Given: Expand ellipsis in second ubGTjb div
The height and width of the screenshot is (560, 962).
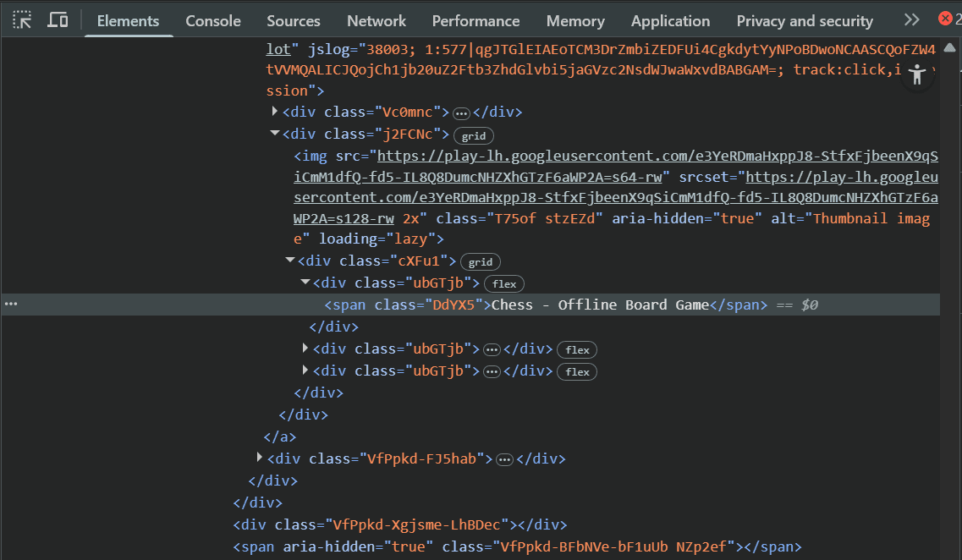Looking at the screenshot, I should coord(492,350).
